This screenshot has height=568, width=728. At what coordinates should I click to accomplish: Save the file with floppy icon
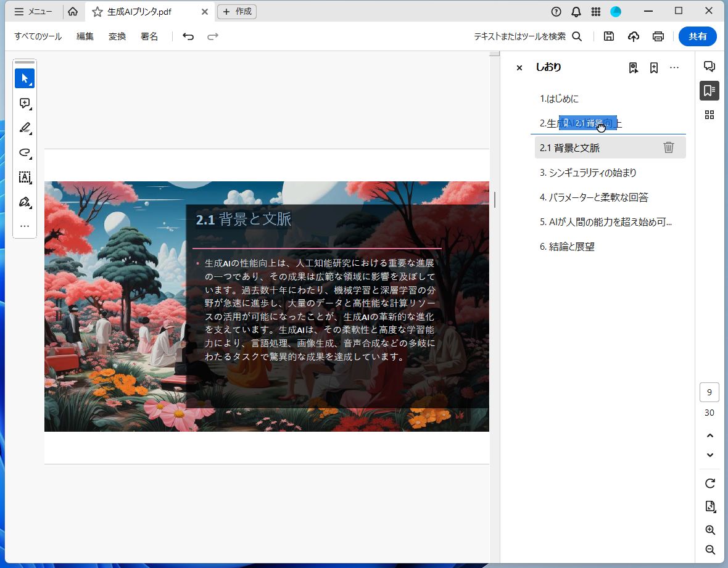click(609, 36)
